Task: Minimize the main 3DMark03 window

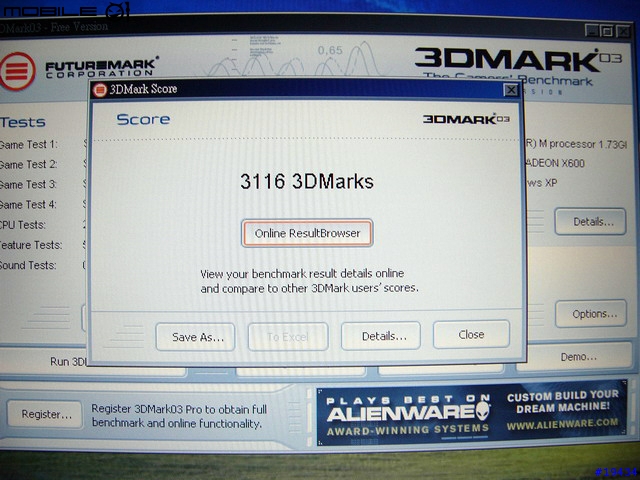Action: [591, 31]
